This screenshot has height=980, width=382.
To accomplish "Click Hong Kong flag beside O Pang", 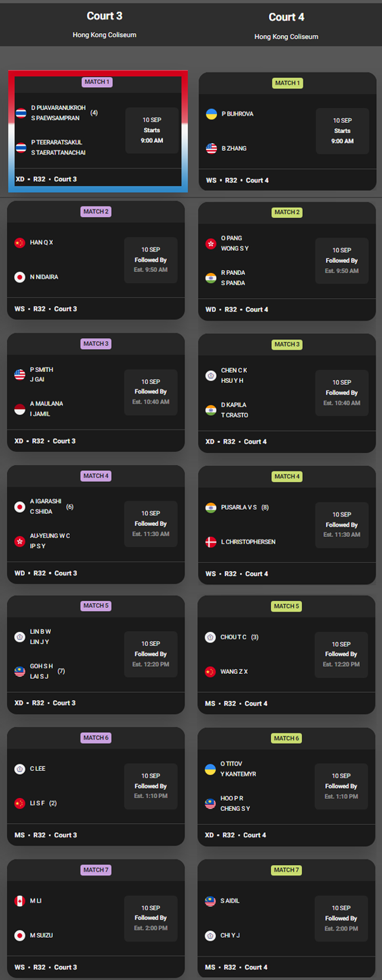I will [x=211, y=243].
